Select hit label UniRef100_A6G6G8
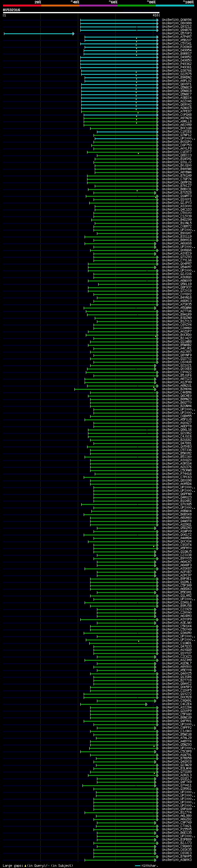The height and width of the screenshot is (868, 197). tap(177, 244)
